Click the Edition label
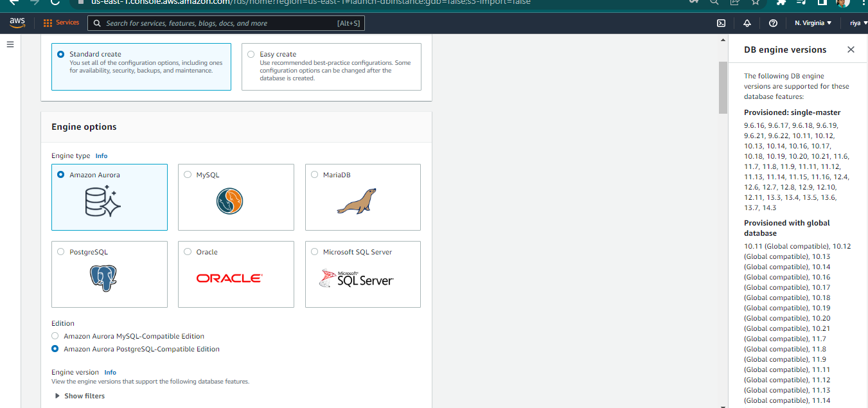868x408 pixels. click(63, 323)
